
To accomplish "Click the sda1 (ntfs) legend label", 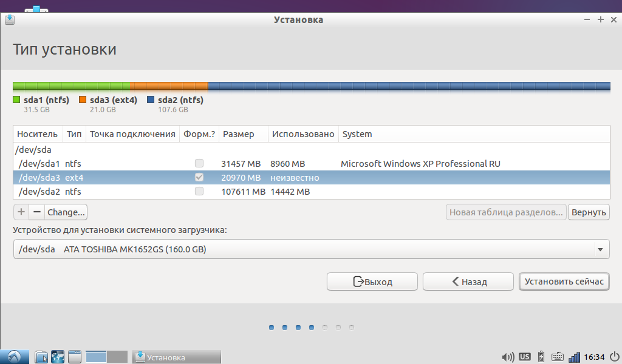I will point(46,100).
